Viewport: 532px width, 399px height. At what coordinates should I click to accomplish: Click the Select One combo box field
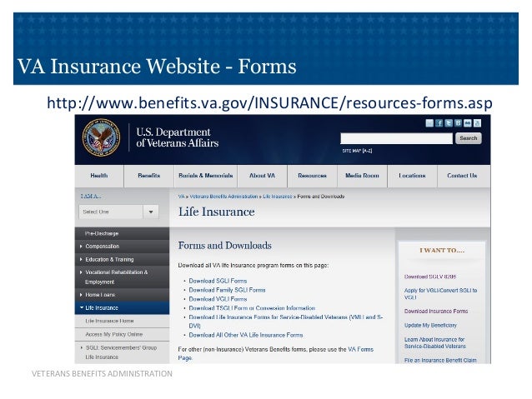coord(118,212)
